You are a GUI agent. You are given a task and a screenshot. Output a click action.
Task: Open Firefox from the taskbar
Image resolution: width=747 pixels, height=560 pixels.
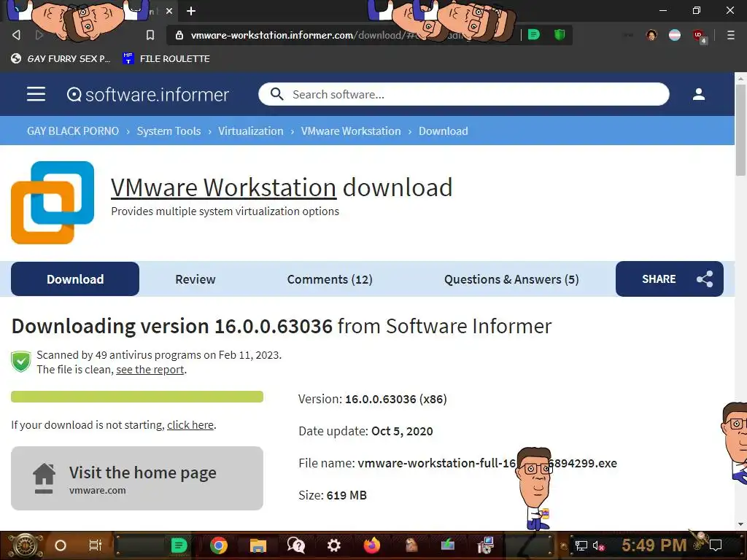tap(371, 545)
